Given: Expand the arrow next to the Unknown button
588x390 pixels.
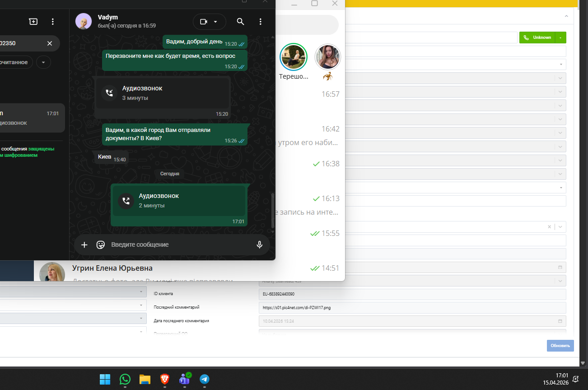Looking at the screenshot, I should click(560, 38).
